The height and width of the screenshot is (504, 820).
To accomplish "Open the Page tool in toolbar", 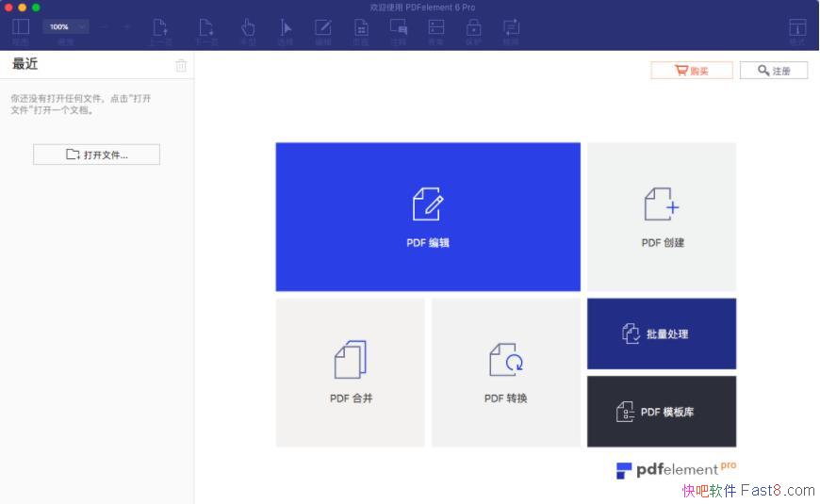I will 361,27.
